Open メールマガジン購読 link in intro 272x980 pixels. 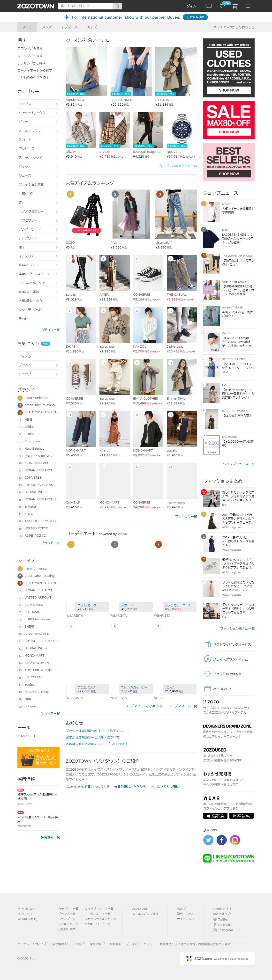coord(165,787)
